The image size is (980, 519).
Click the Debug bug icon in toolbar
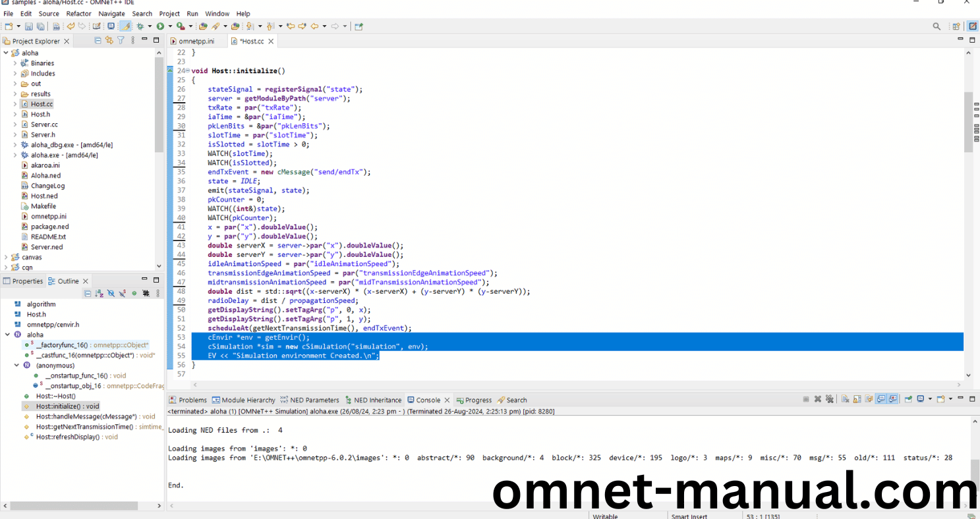point(140,26)
